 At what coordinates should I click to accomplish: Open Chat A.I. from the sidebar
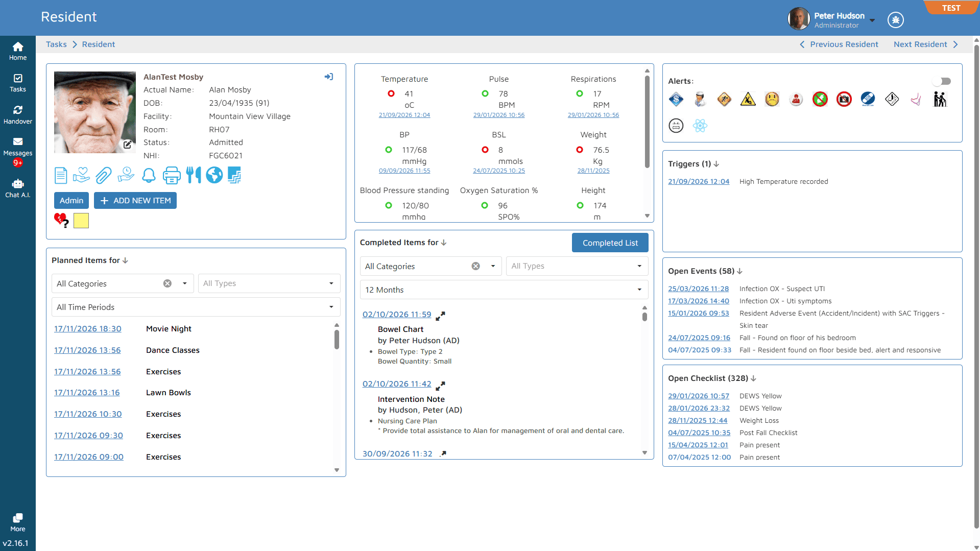tap(18, 188)
